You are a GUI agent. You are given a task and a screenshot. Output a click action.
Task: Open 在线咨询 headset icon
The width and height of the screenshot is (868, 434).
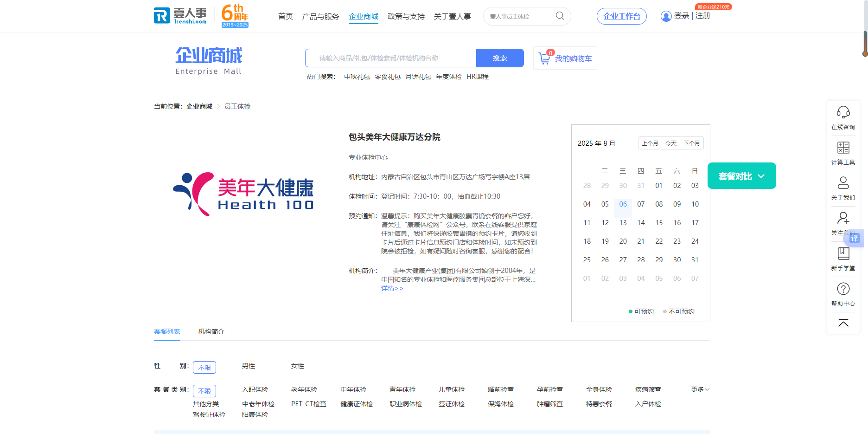click(843, 113)
